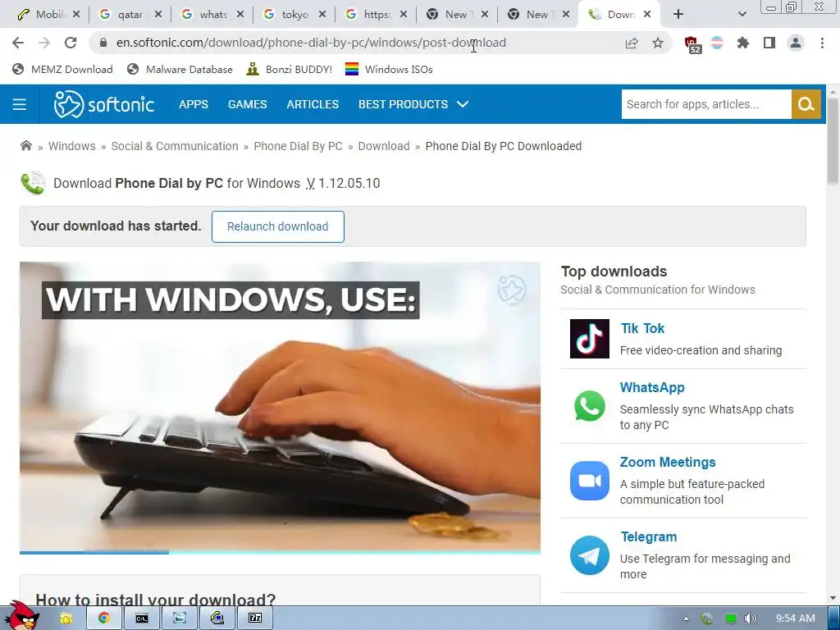Open the Apps menu
The width and height of the screenshot is (840, 630).
pos(194,104)
